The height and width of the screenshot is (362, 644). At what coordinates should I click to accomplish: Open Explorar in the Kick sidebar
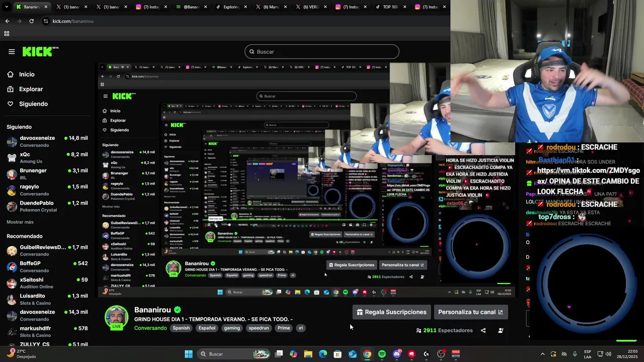point(31,89)
